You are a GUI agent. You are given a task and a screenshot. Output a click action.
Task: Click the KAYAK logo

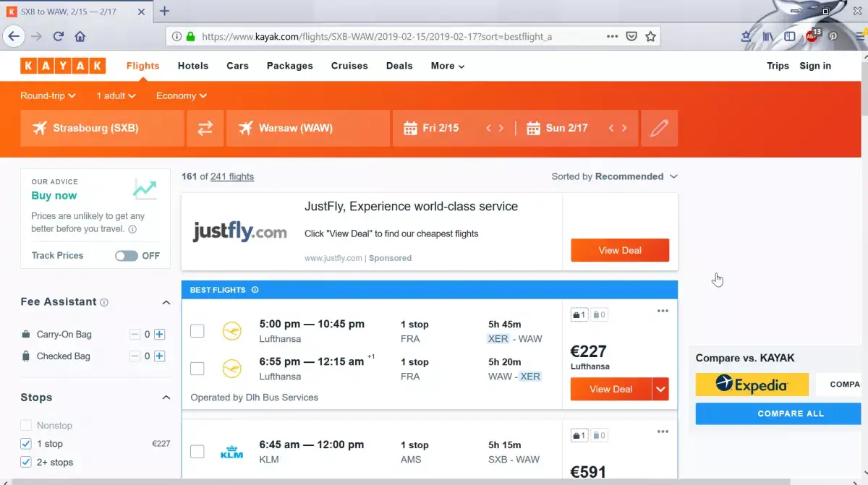coord(63,66)
